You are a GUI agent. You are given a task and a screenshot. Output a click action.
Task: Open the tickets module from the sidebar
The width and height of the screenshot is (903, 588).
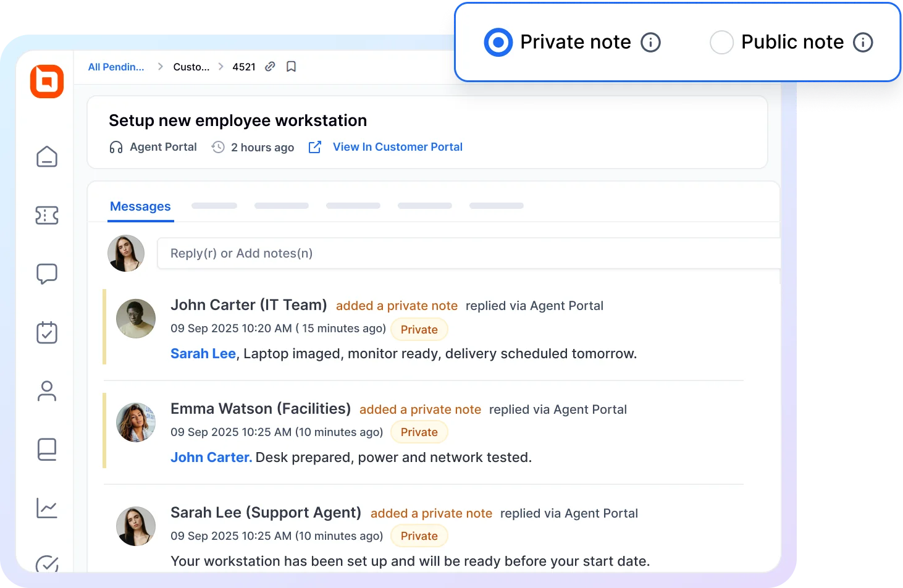[46, 216]
